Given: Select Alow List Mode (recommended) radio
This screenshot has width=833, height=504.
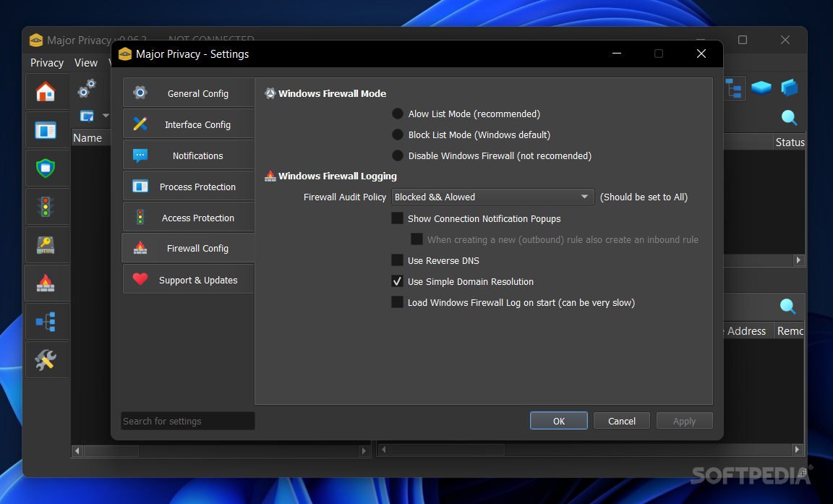Looking at the screenshot, I should click(x=398, y=114).
